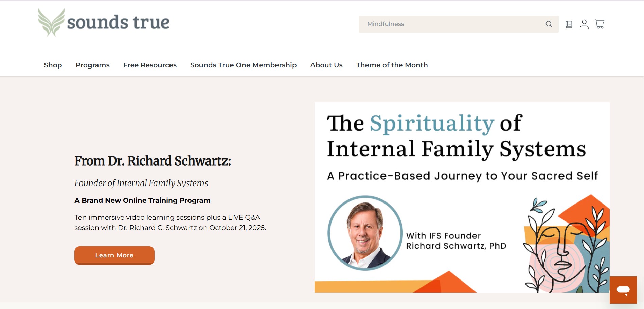Focus the Mindfulness search field

click(x=452, y=24)
